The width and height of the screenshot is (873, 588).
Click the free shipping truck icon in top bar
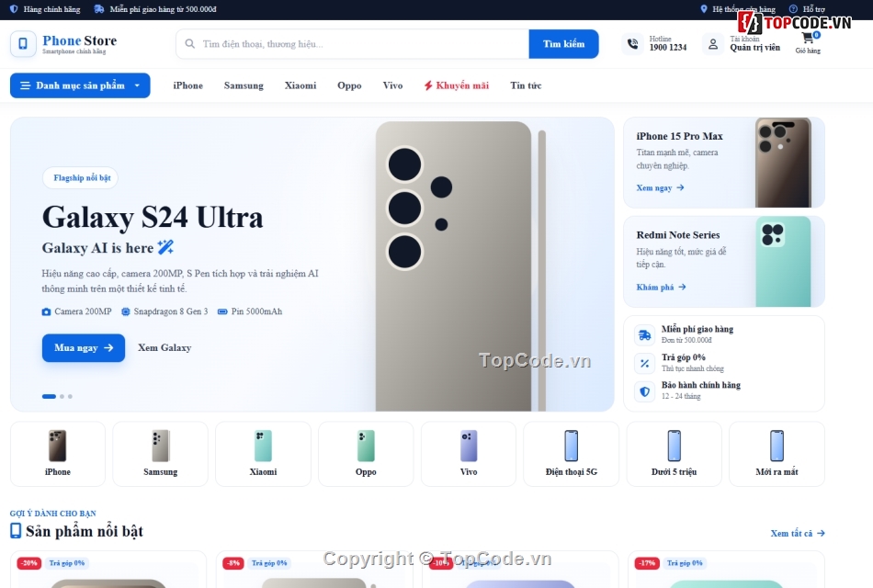click(x=99, y=9)
